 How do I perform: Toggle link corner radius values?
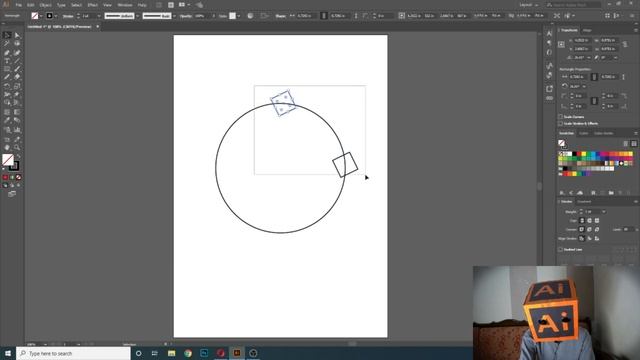[x=594, y=100]
